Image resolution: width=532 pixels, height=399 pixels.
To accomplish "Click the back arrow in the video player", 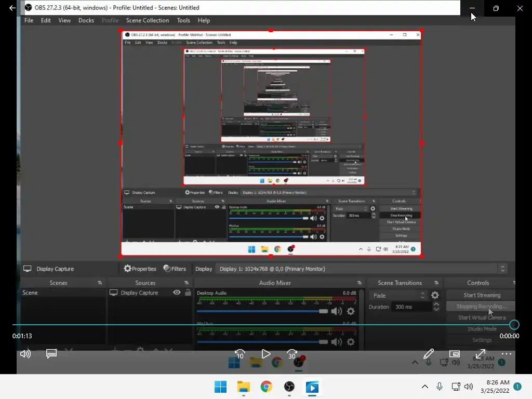I will point(12,8).
